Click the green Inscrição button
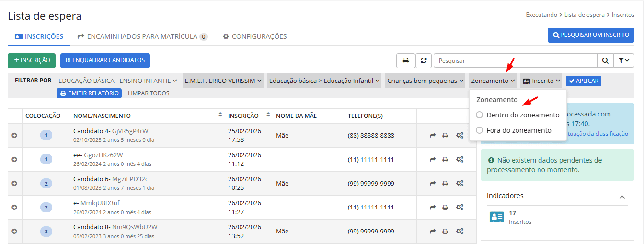644x244 pixels. pyautogui.click(x=32, y=60)
